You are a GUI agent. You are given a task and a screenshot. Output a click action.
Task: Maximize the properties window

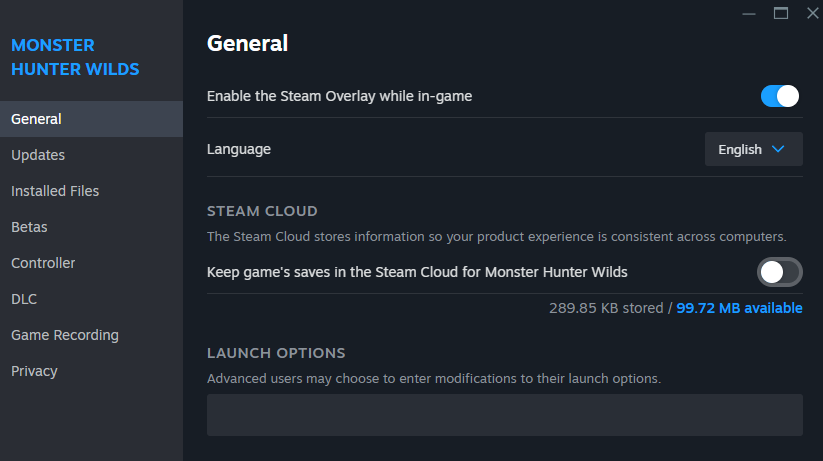pos(781,13)
